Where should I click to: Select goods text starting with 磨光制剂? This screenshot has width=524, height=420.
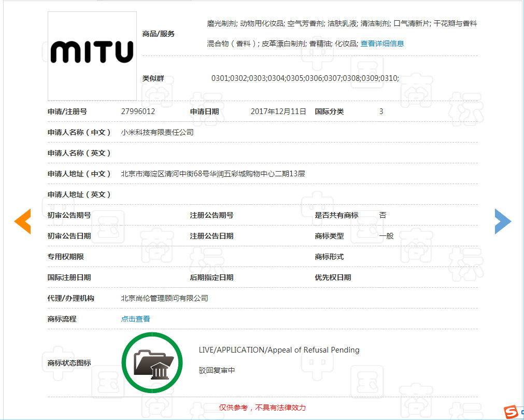[x=342, y=23]
